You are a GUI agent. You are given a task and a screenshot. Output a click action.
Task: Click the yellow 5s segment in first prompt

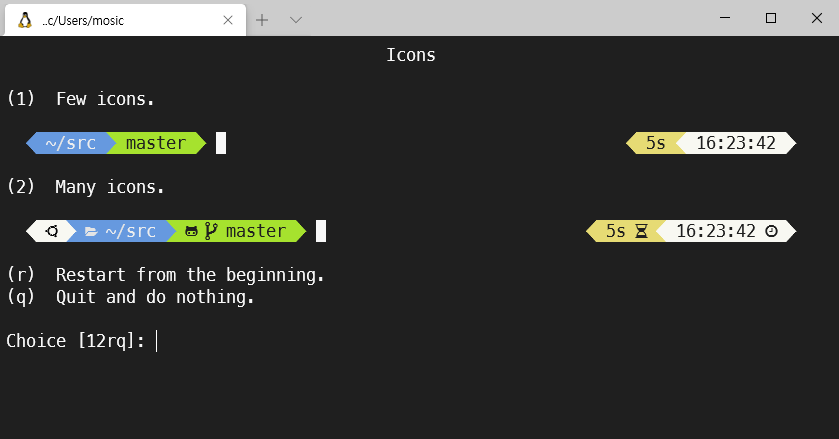click(655, 143)
